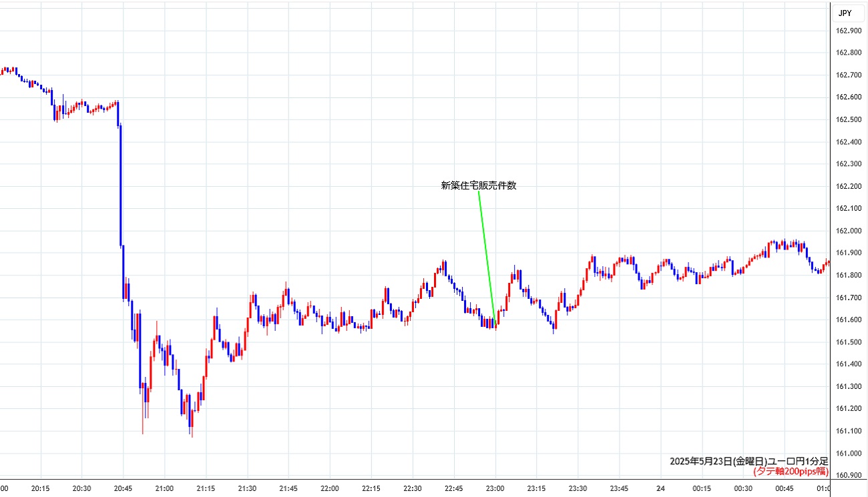Click the 23:00 time axis label
The image size is (868, 497).
(x=495, y=488)
